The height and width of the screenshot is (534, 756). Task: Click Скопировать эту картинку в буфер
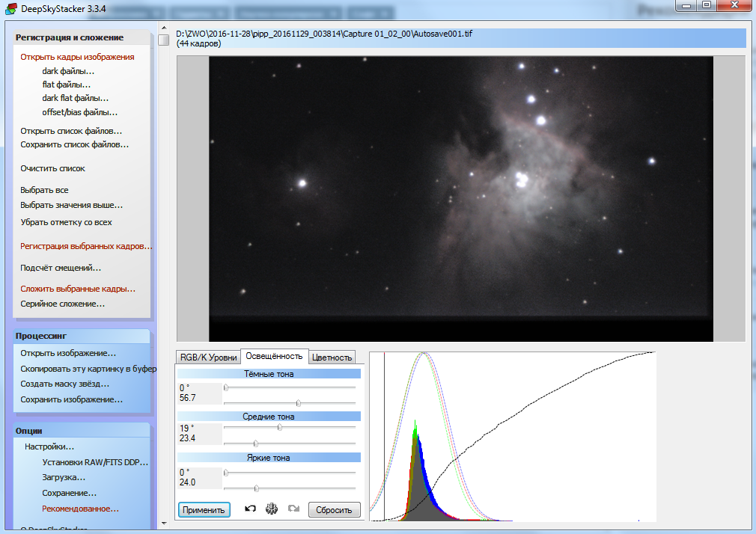pos(88,369)
